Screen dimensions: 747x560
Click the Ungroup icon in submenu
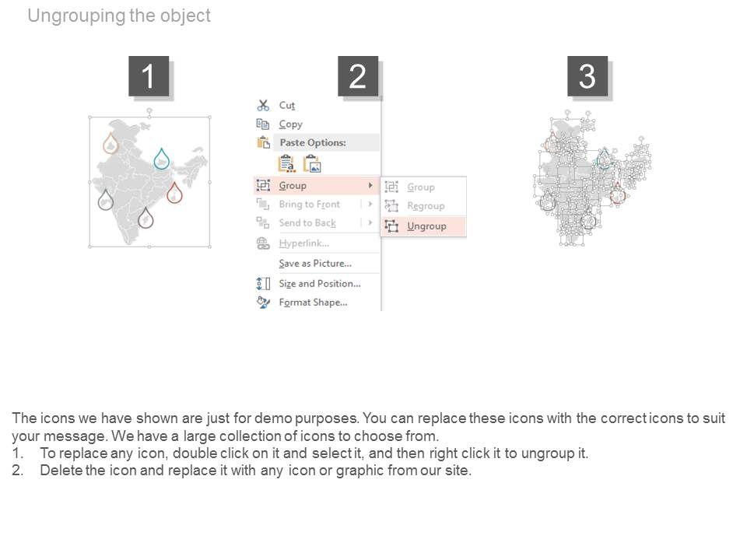pyautogui.click(x=391, y=226)
